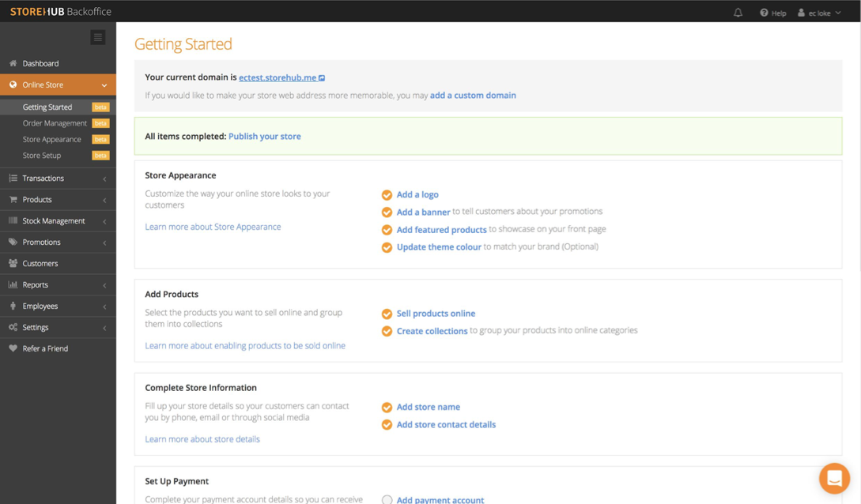The image size is (861, 504).
Task: Click the Settings gears icon
Action: pos(13,327)
